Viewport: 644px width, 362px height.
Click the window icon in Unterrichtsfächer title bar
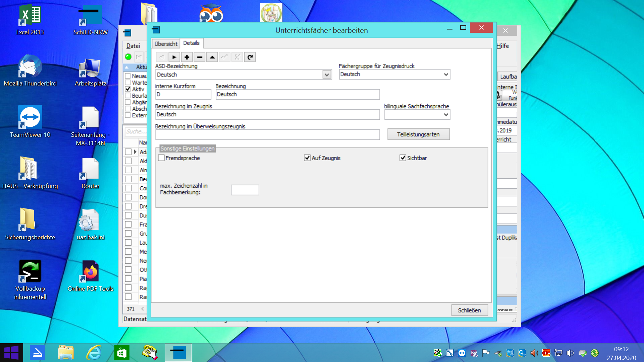[156, 30]
